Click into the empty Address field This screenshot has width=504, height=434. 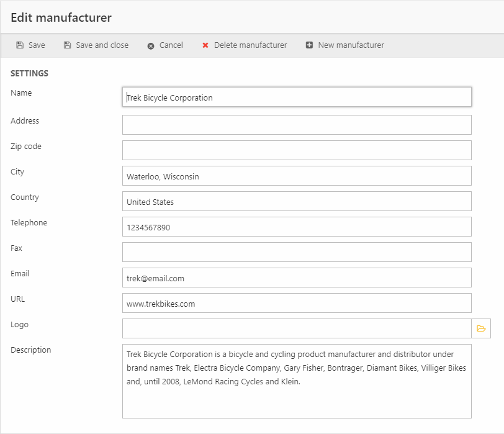tap(297, 125)
